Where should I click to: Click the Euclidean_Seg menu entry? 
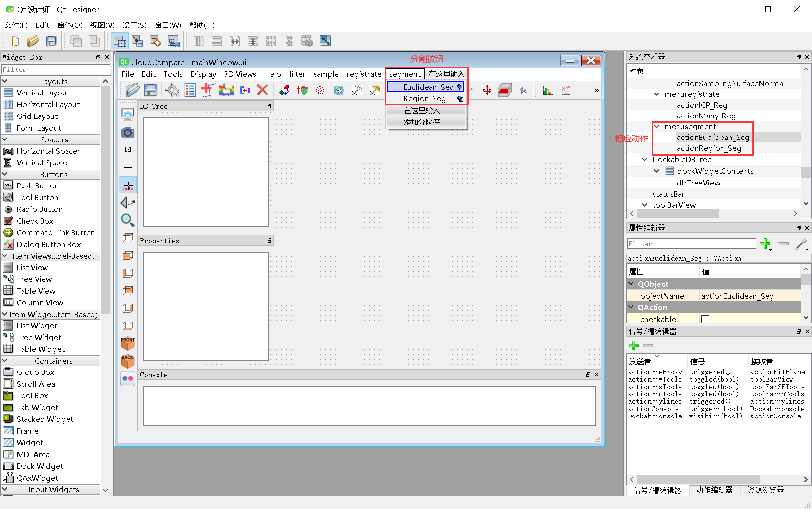pyautogui.click(x=426, y=87)
